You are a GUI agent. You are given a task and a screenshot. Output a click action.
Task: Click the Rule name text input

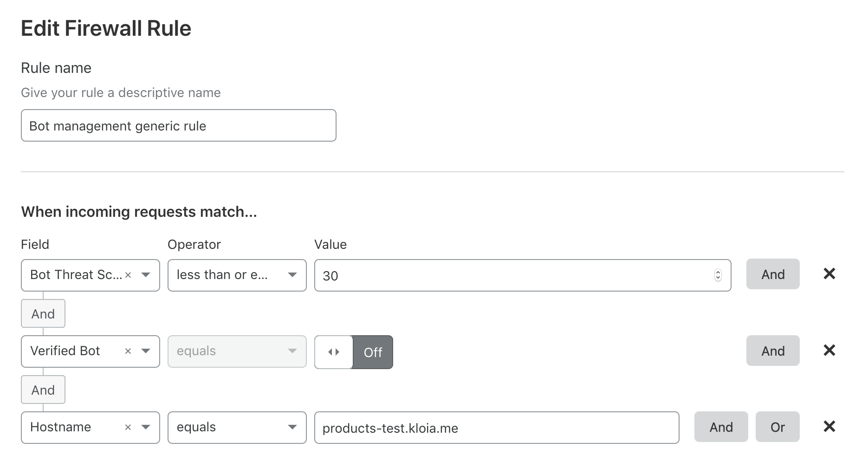click(178, 125)
